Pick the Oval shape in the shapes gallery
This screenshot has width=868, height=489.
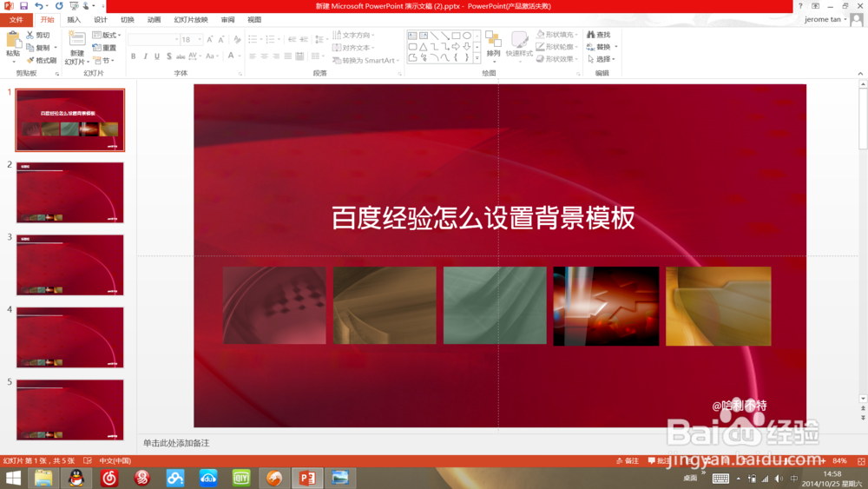point(467,36)
